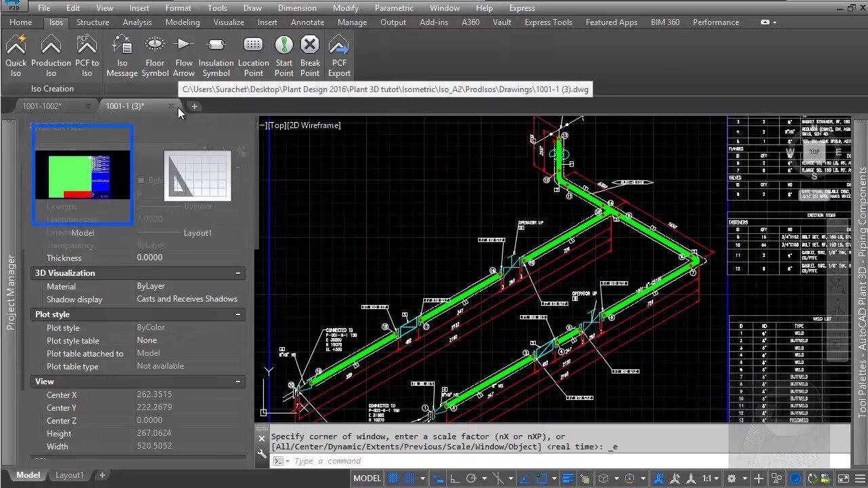The height and width of the screenshot is (488, 868).
Task: Set an iso Start Point
Action: pyautogui.click(x=284, y=56)
